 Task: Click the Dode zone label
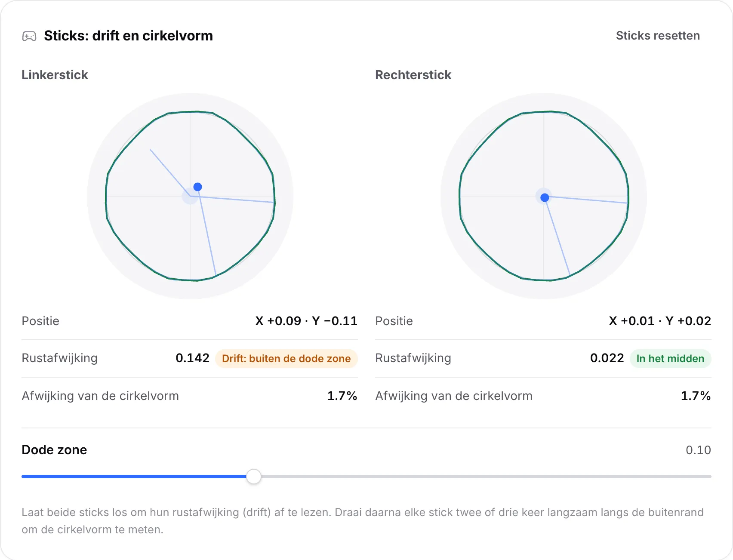(54, 450)
